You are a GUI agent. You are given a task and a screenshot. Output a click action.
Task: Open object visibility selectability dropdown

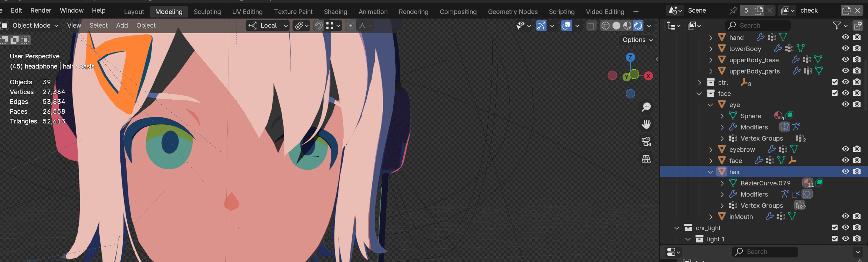pos(524,26)
